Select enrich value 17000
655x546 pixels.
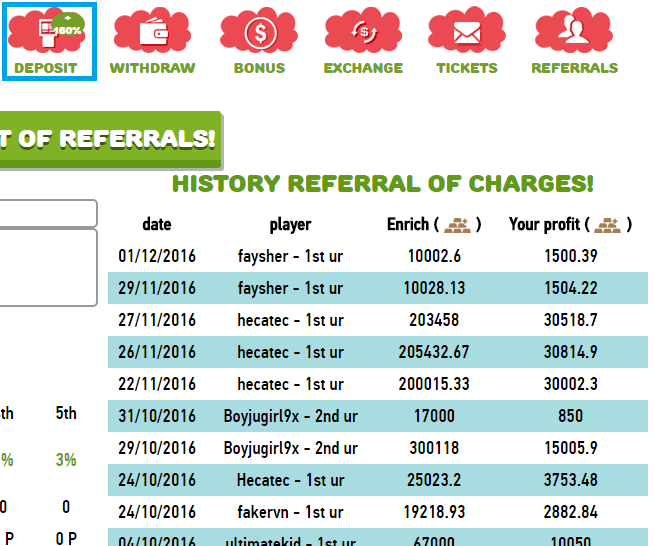coord(434,416)
